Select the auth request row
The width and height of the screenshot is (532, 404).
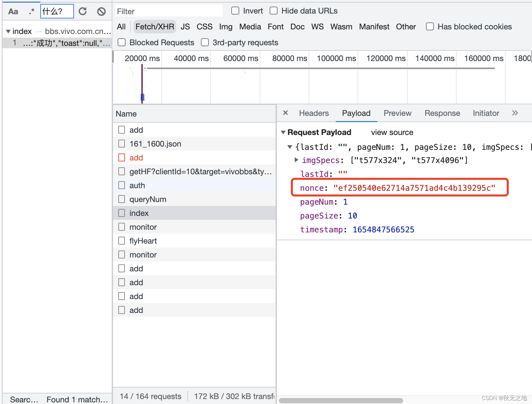tap(194, 185)
